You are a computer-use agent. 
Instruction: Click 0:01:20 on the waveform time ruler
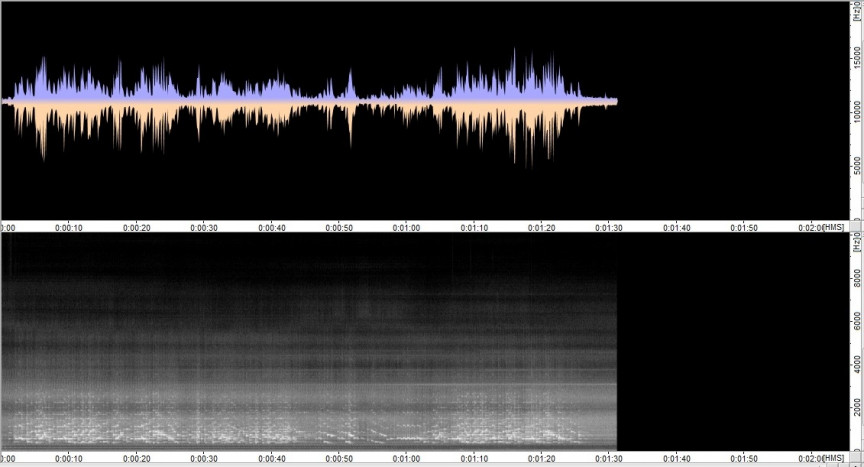click(541, 227)
